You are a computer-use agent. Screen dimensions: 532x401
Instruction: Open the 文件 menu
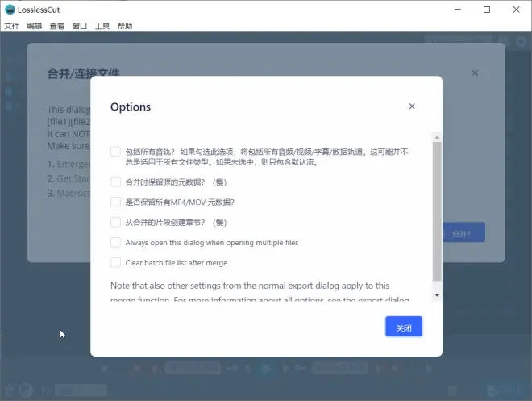pyautogui.click(x=11, y=26)
